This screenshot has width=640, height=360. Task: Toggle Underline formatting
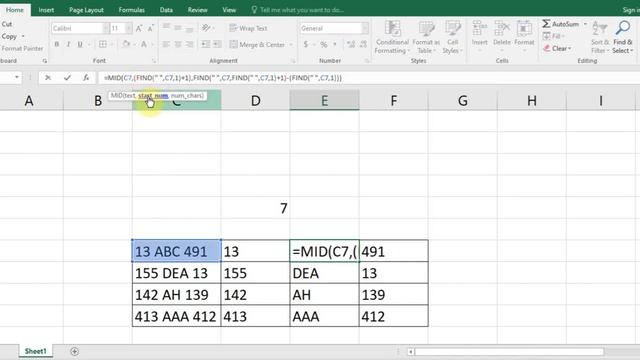(x=80, y=44)
